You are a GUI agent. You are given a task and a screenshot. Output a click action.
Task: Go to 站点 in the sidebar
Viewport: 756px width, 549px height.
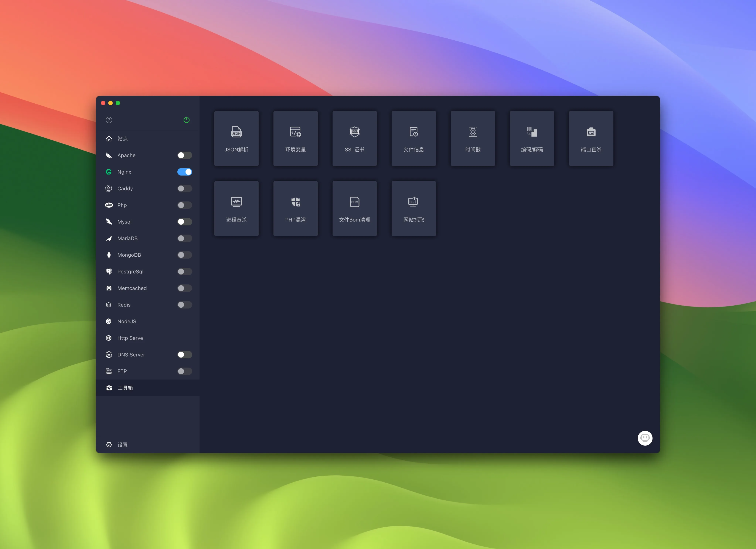pyautogui.click(x=122, y=139)
